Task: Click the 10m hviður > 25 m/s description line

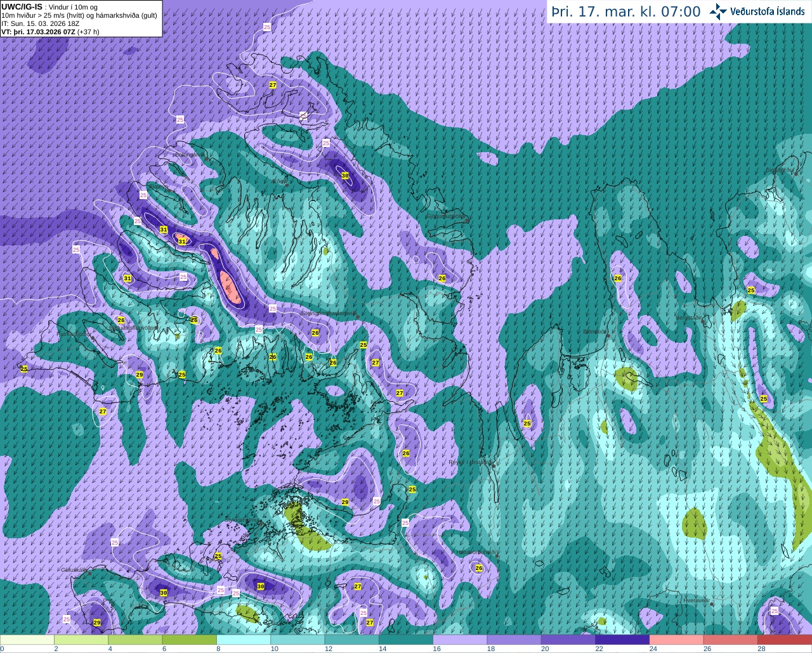Action: [79, 15]
